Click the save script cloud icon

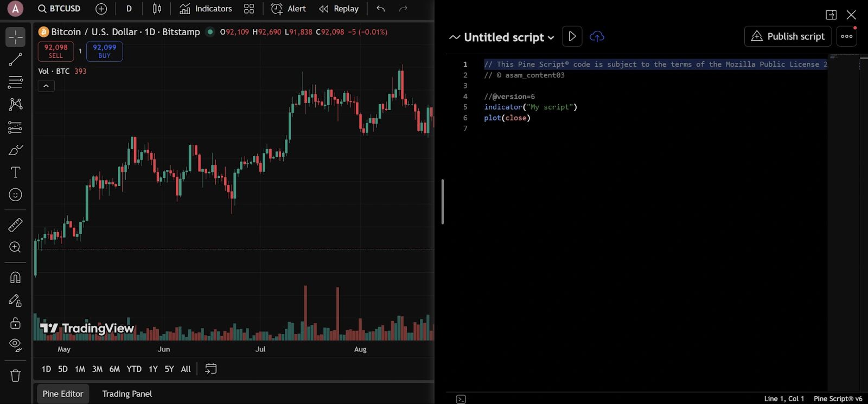click(597, 36)
